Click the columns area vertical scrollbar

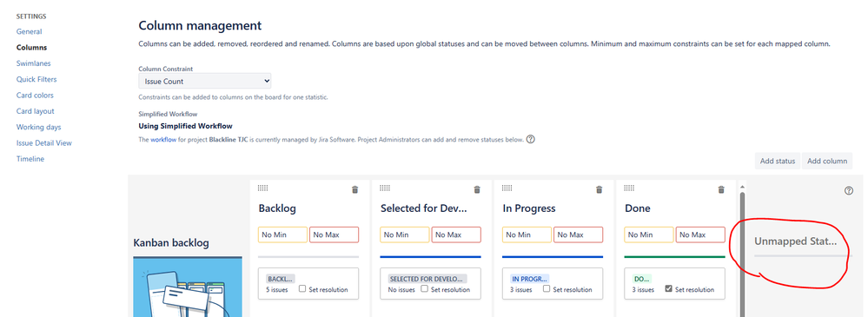[742, 249]
